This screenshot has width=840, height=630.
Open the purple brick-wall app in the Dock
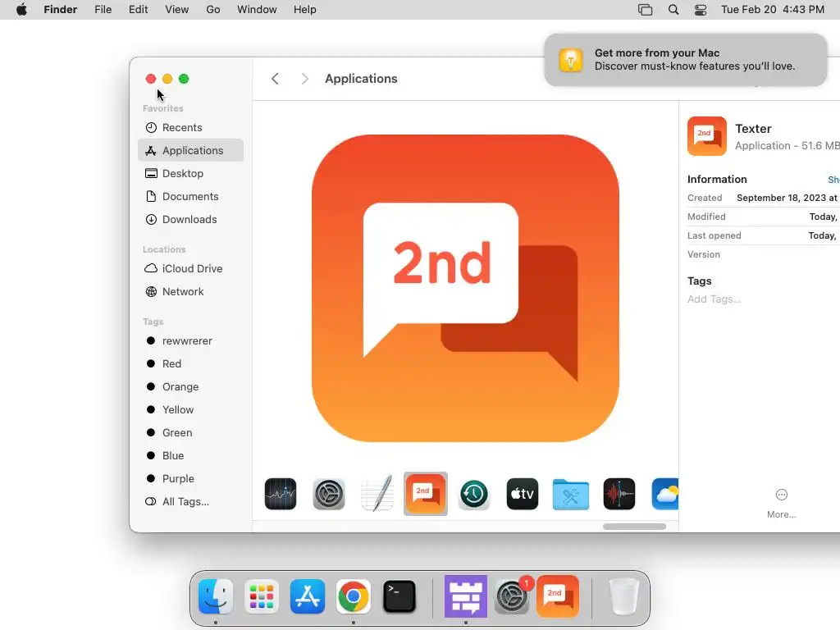coord(466,596)
